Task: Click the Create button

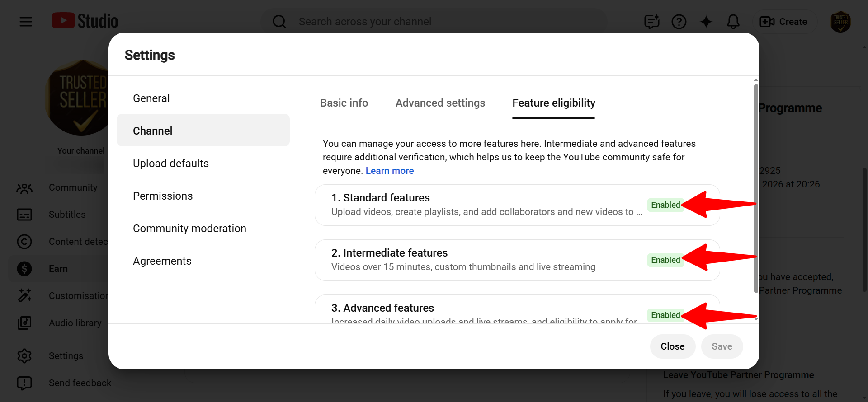Action: [x=784, y=22]
